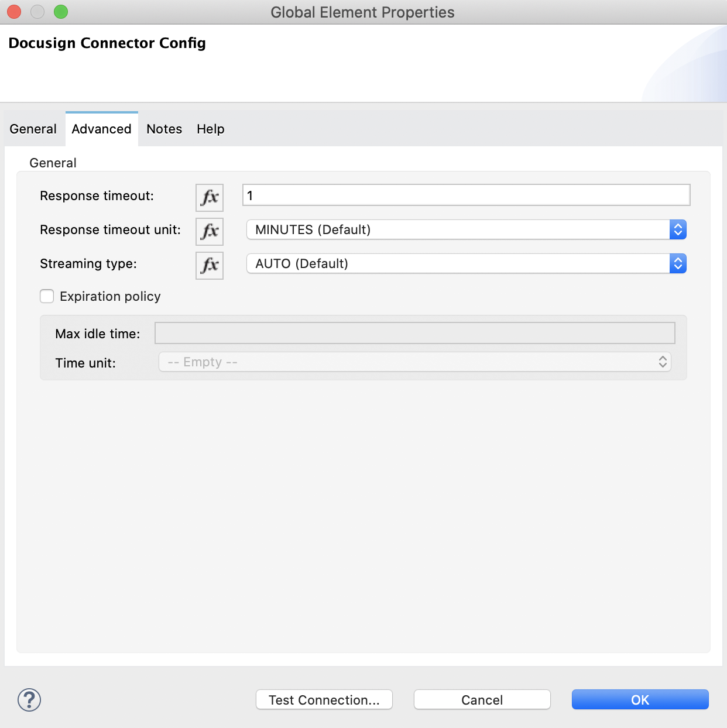Confirm with the OK button
Viewport: 727px width, 728px height.
(x=640, y=700)
